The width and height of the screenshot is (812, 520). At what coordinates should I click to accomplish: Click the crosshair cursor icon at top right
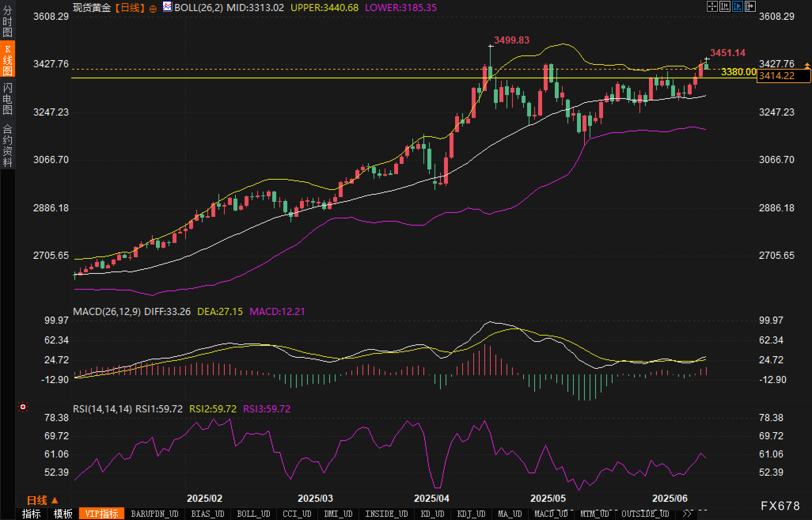[712, 6]
